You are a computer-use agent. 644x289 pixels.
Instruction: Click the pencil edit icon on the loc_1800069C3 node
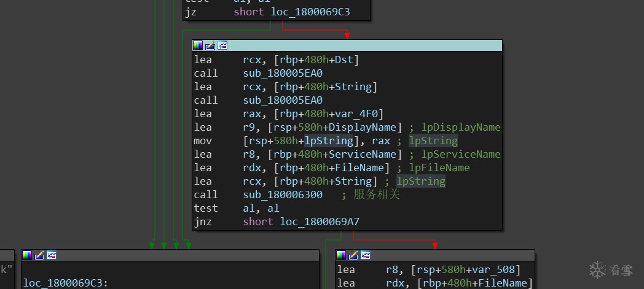point(39,255)
